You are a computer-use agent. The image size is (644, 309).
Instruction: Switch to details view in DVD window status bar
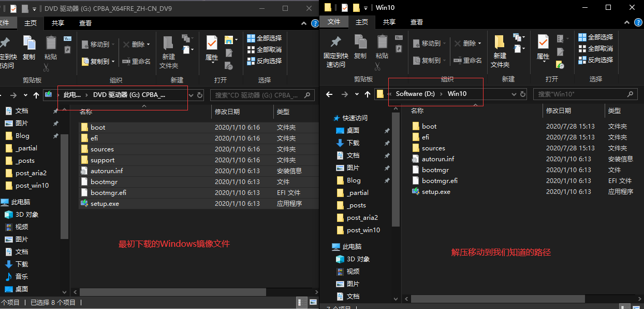point(301,302)
